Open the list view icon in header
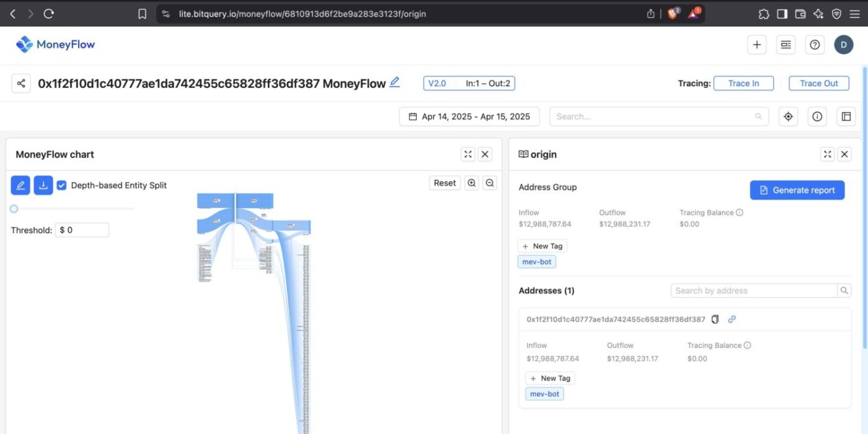Viewport: 868px width, 434px height. pyautogui.click(x=786, y=45)
